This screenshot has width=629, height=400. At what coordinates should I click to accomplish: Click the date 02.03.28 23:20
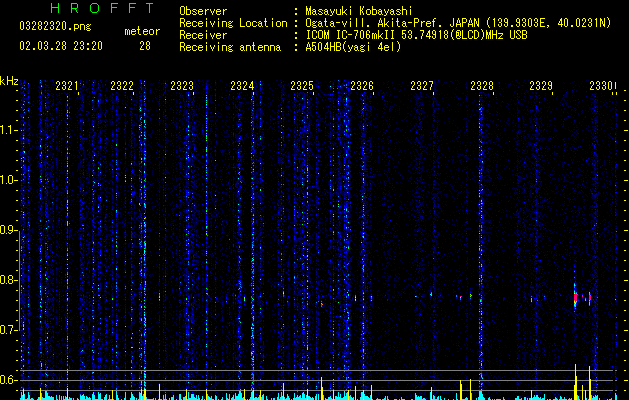[x=61, y=46]
